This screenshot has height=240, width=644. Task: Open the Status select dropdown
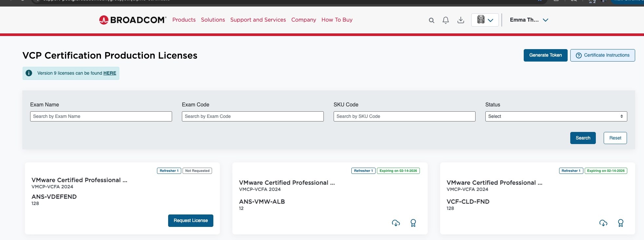556,116
